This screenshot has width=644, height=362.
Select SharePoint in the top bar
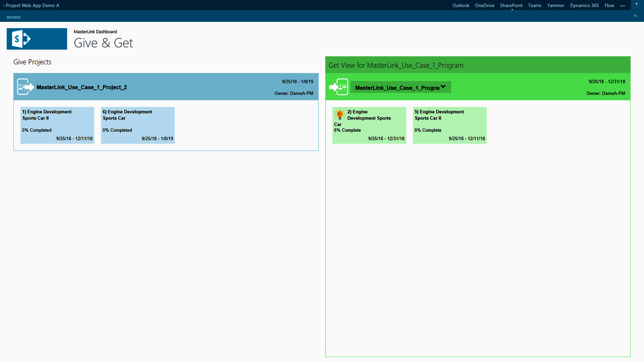pyautogui.click(x=511, y=5)
